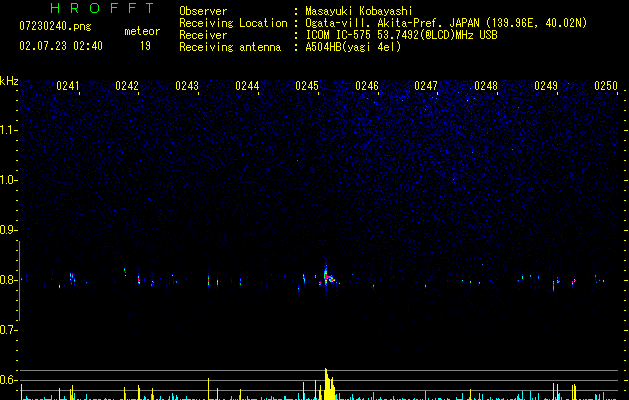The height and width of the screenshot is (400, 629).
Task: Click the 0250 time marker
Action: click(606, 86)
